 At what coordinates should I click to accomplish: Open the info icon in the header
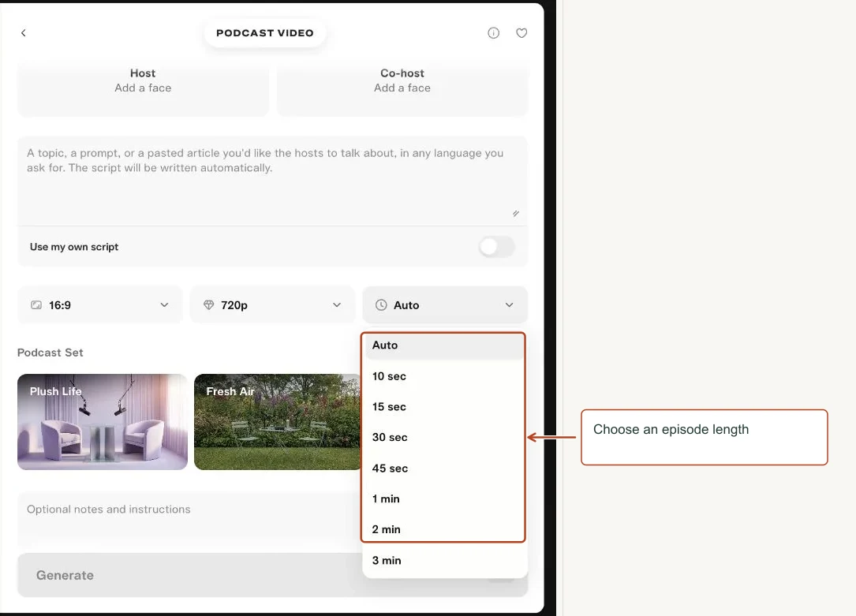click(494, 33)
